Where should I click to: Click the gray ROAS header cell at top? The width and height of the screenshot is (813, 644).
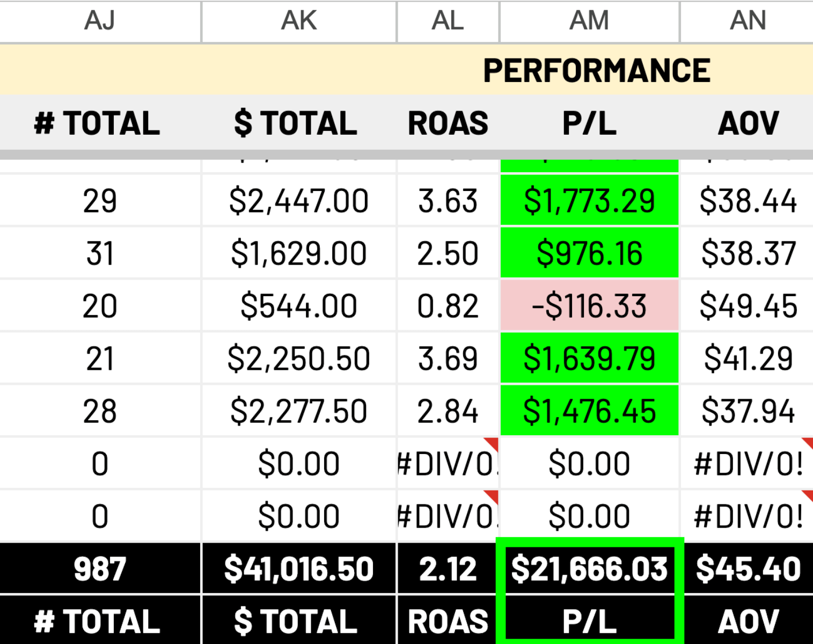click(x=448, y=123)
